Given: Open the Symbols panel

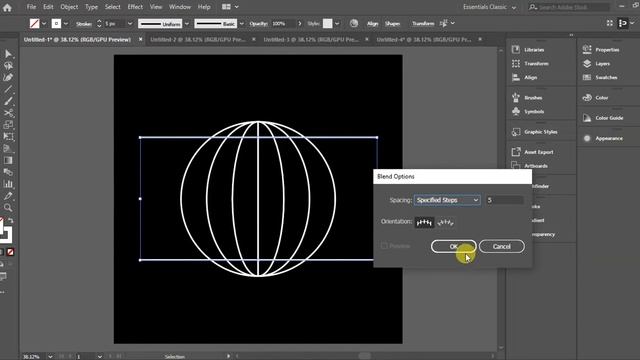Looking at the screenshot, I should coord(528,111).
